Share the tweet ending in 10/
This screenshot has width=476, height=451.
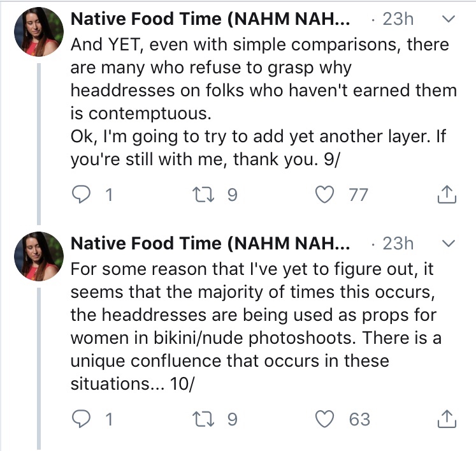click(x=447, y=418)
